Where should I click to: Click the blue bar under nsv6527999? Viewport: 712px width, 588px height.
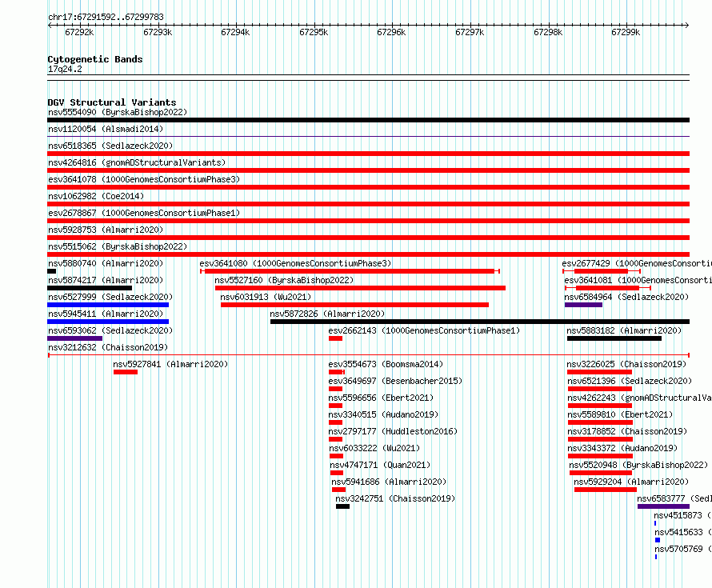click(108, 305)
